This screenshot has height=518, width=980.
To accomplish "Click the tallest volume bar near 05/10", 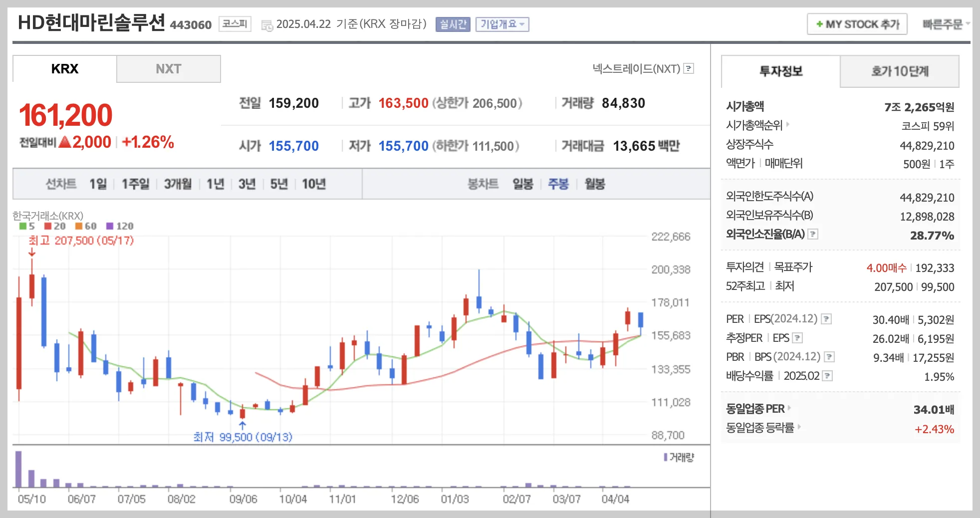I will (x=18, y=469).
